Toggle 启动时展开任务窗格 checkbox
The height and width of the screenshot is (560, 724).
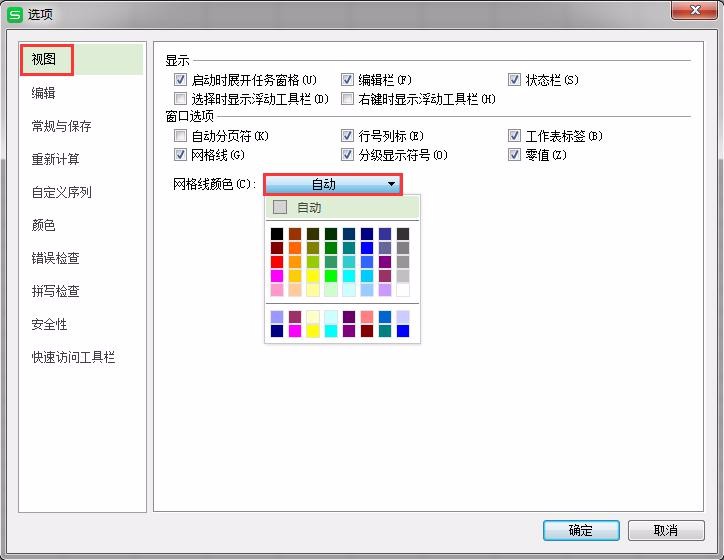point(180,80)
